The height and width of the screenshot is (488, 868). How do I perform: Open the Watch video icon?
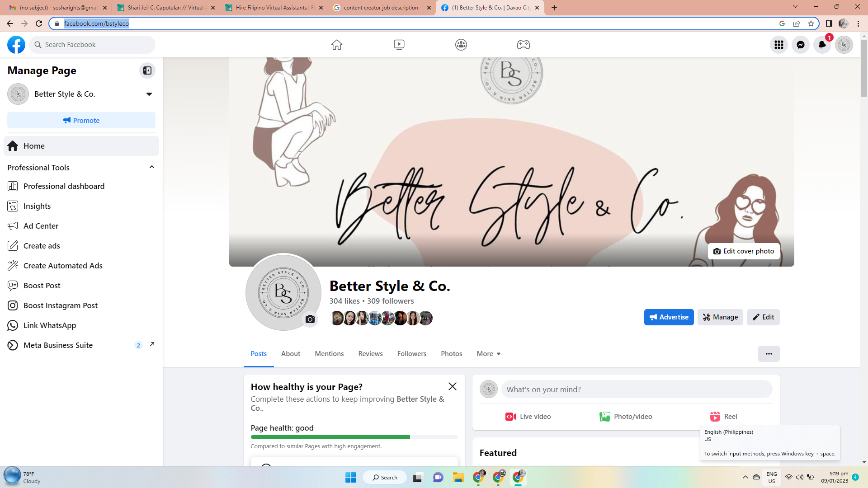(399, 45)
